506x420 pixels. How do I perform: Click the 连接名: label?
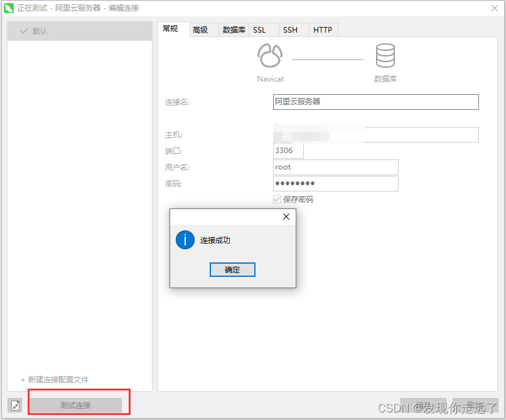coord(177,102)
